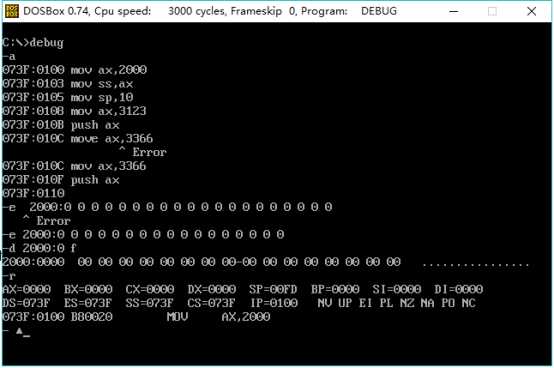Viewport: 554px width, 368px height.
Task: Click memory dump address 2000:0000
Action: point(34,262)
